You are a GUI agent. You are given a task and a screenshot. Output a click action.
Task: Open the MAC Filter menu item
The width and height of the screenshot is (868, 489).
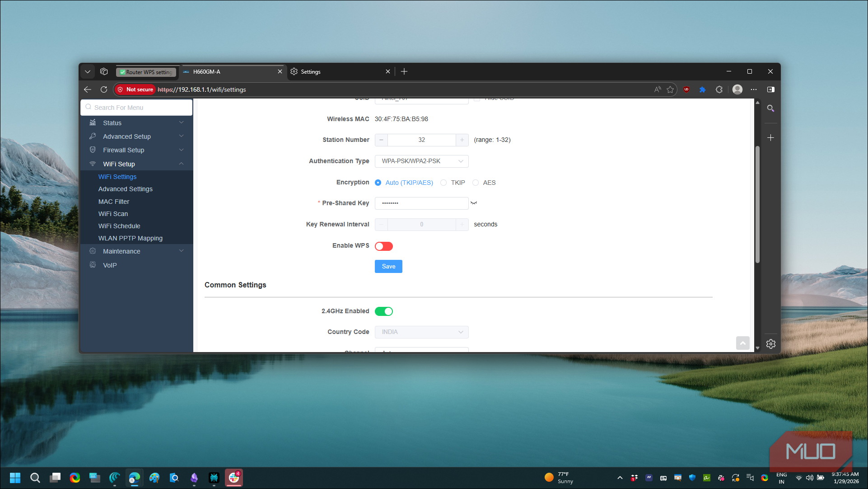(114, 202)
